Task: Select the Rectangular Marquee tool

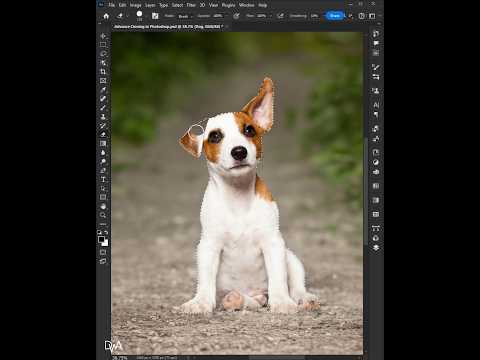Action: (x=103, y=45)
